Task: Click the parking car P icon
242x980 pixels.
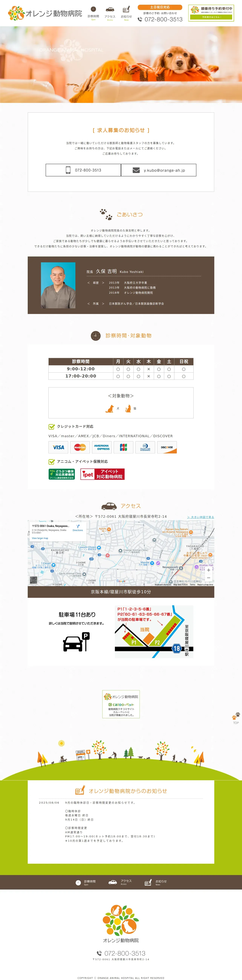Action: pyautogui.click(x=76, y=642)
